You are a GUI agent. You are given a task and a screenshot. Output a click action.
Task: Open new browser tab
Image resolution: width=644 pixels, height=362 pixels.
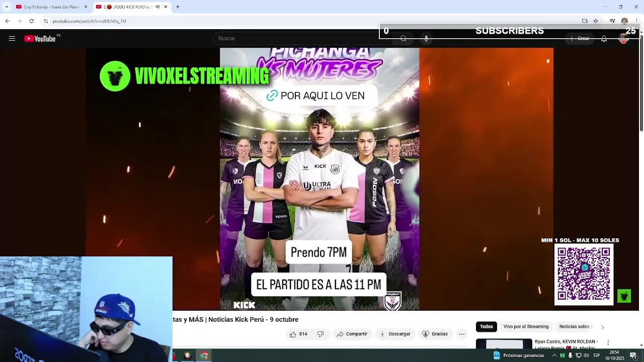[178, 7]
